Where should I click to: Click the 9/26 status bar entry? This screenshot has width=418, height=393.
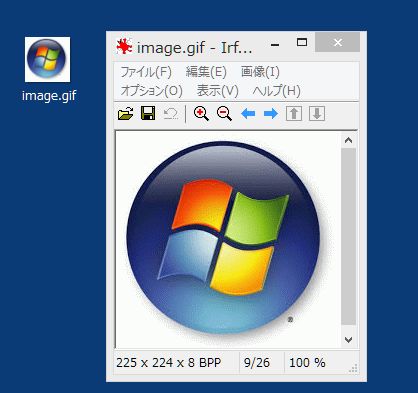(x=257, y=362)
